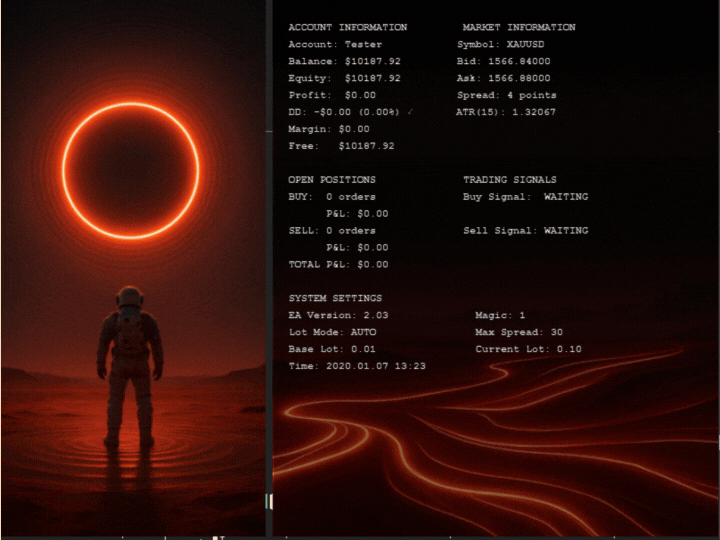Click the Bid price 1566.84000
This screenshot has height=540, width=720.
pos(518,62)
